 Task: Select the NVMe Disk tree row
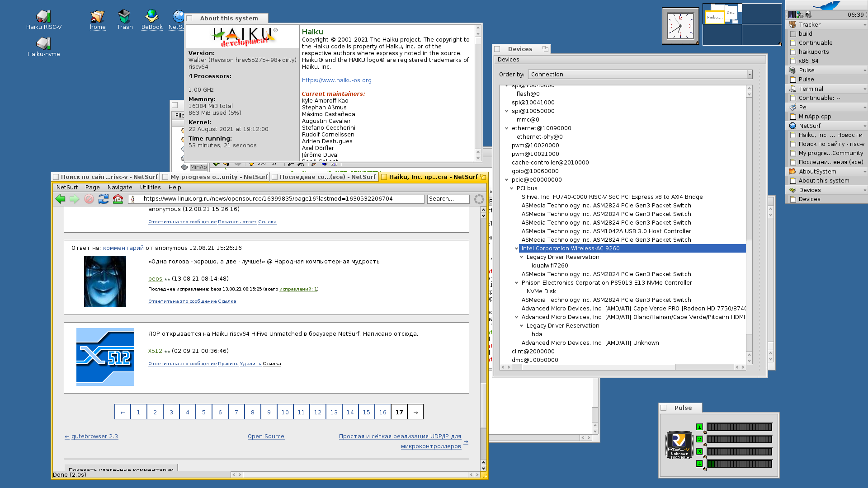coord(541,291)
